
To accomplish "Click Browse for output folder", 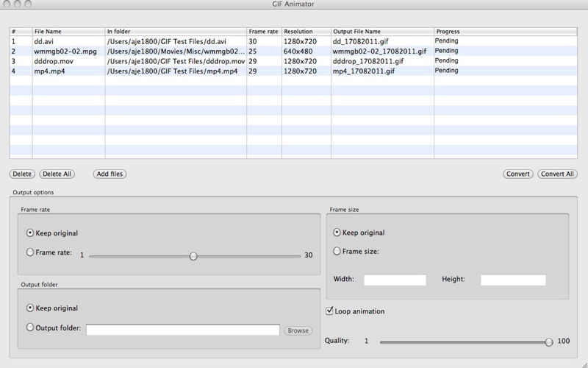I will pyautogui.click(x=298, y=330).
